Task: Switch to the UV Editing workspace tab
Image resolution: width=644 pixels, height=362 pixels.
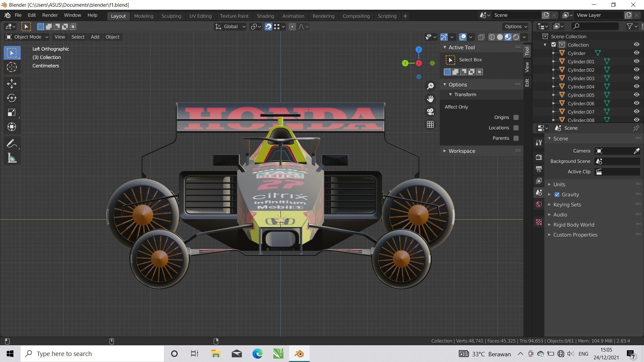Action: pos(201,16)
